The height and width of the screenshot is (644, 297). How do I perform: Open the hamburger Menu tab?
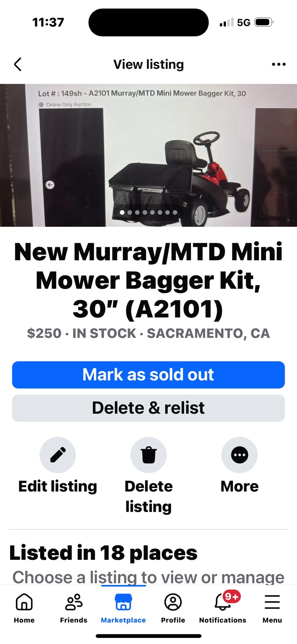pyautogui.click(x=272, y=608)
